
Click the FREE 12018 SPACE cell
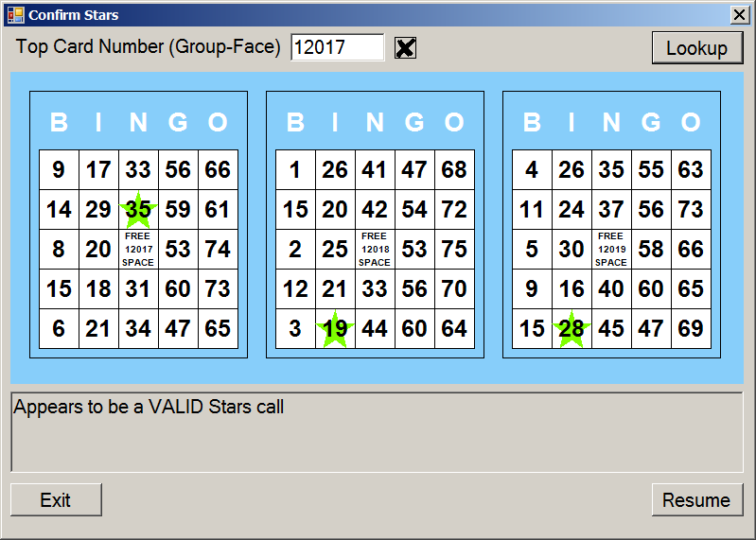pos(375,249)
